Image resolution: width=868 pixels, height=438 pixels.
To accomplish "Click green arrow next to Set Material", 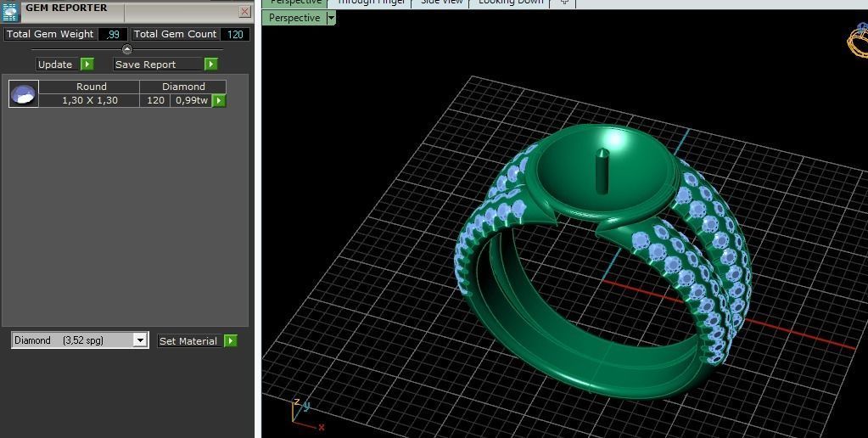I will tap(231, 340).
